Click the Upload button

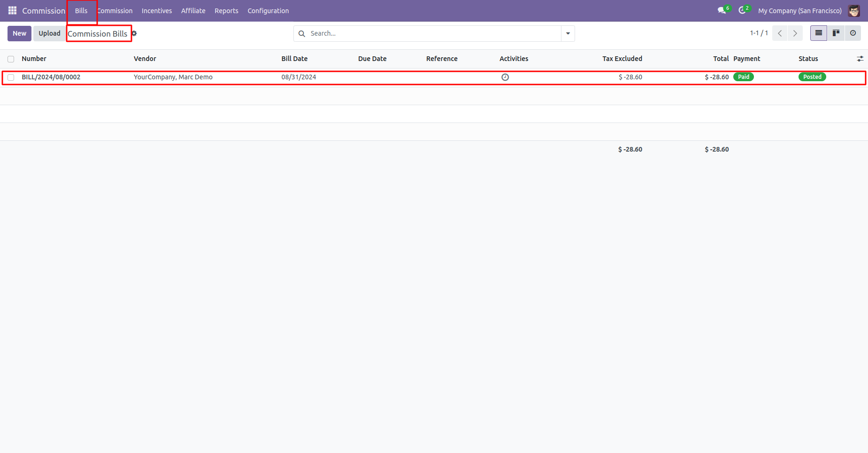49,33
